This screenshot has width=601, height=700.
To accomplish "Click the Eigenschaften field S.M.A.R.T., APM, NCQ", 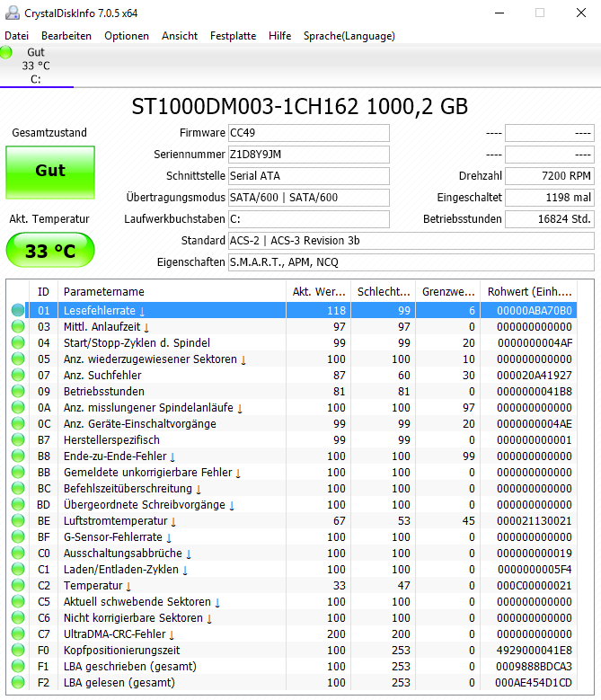I will coord(411,262).
